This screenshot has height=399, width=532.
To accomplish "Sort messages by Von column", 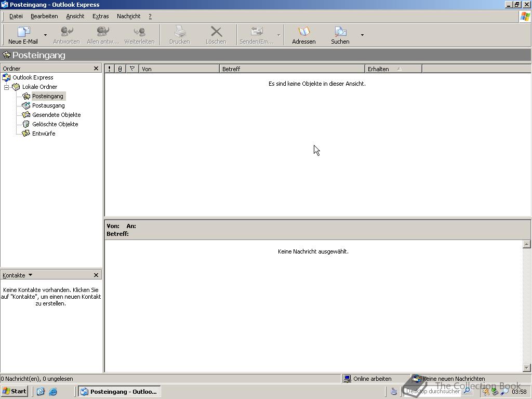I will [x=179, y=69].
